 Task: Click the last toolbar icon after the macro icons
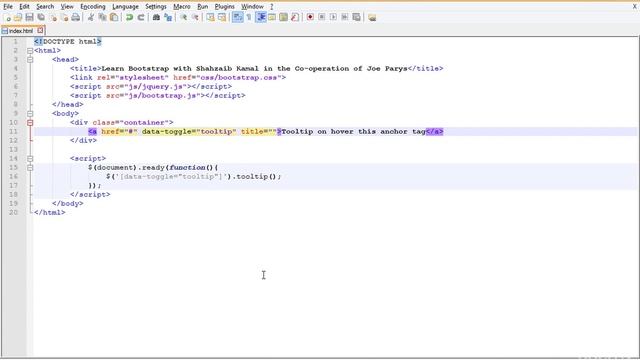pos(372,18)
